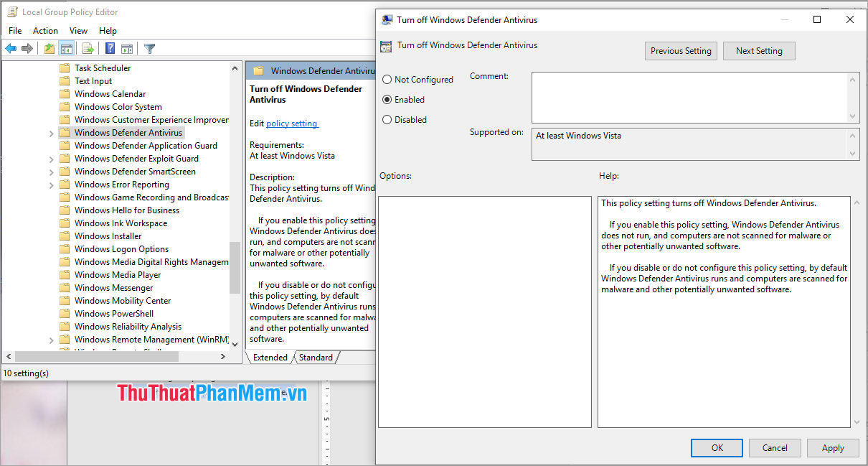This screenshot has height=466, width=868.
Task: Click the Export List toolbar icon
Action: click(88, 48)
